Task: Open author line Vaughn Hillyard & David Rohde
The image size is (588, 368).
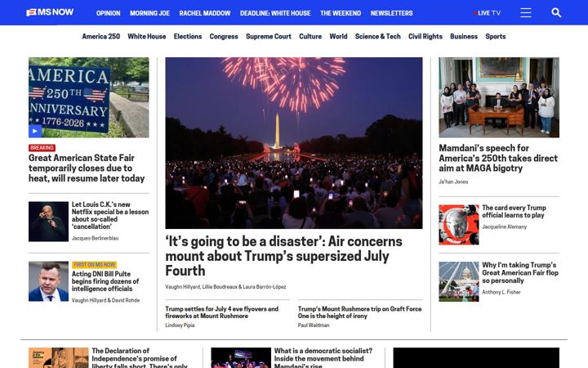Action: point(105,300)
